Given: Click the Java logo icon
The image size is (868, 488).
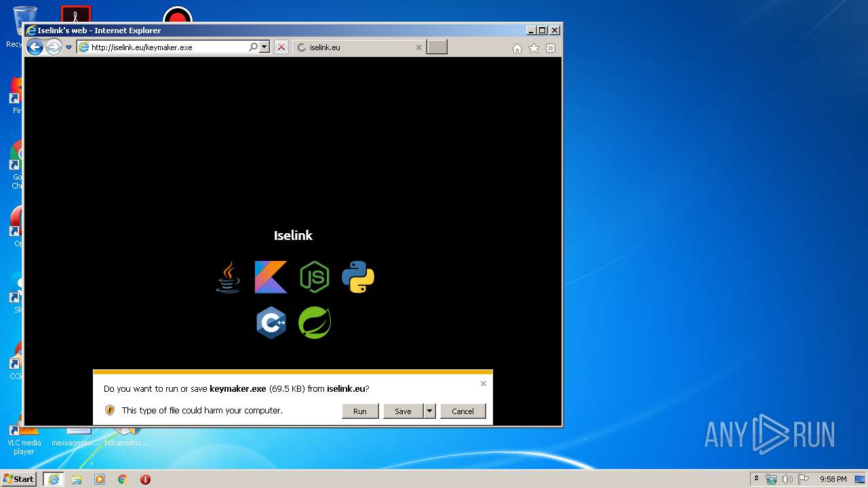Looking at the screenshot, I should (228, 277).
